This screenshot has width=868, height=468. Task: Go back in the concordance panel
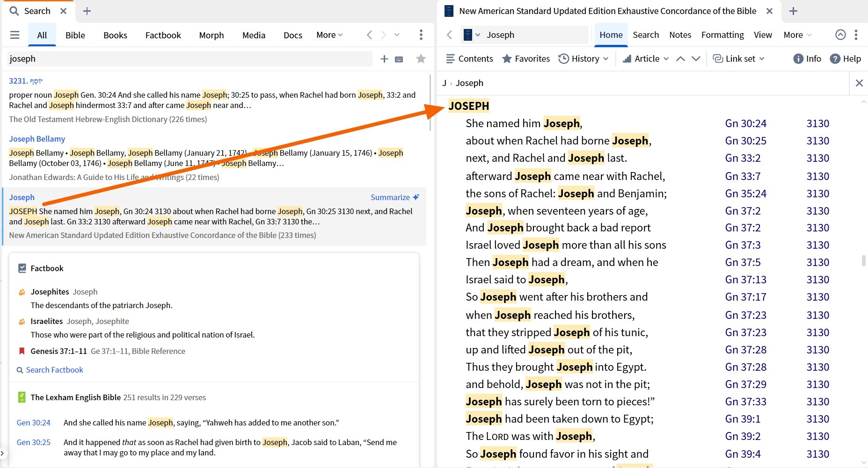click(450, 35)
